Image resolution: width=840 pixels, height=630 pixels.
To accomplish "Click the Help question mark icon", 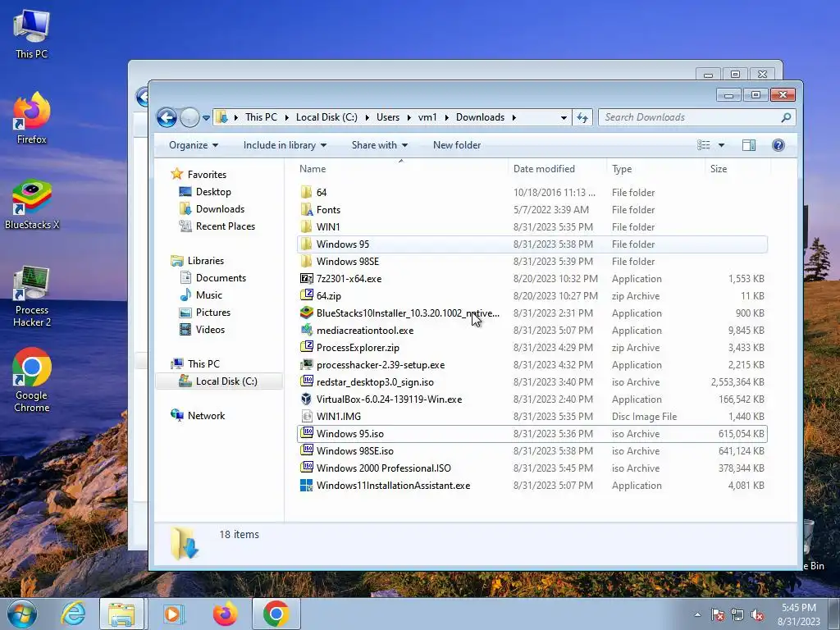I will click(778, 145).
